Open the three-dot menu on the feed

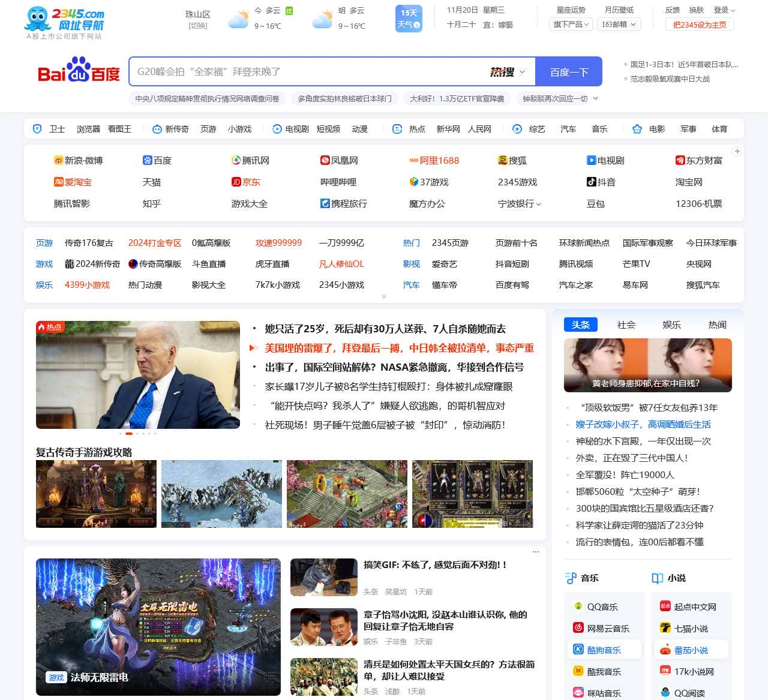(x=536, y=552)
